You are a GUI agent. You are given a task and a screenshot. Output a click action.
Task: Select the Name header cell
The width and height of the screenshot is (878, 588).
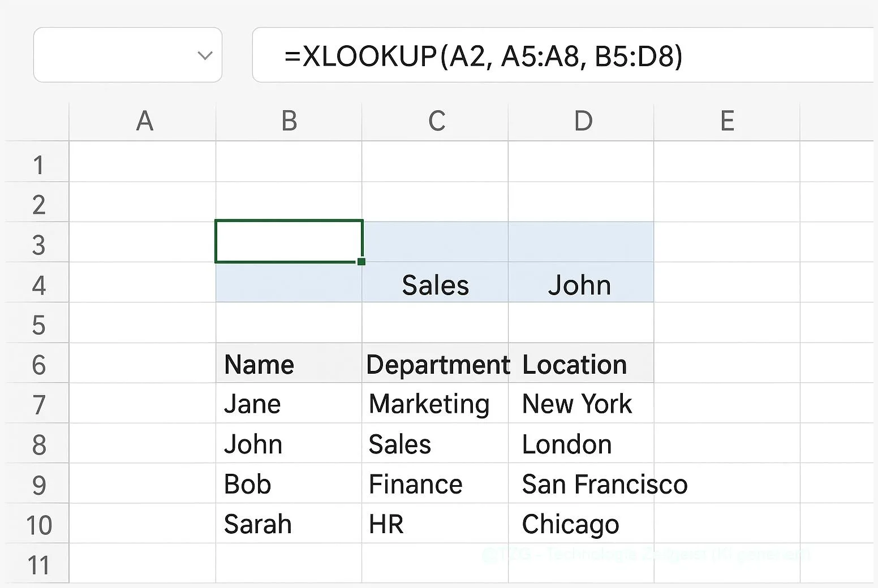[x=289, y=364]
